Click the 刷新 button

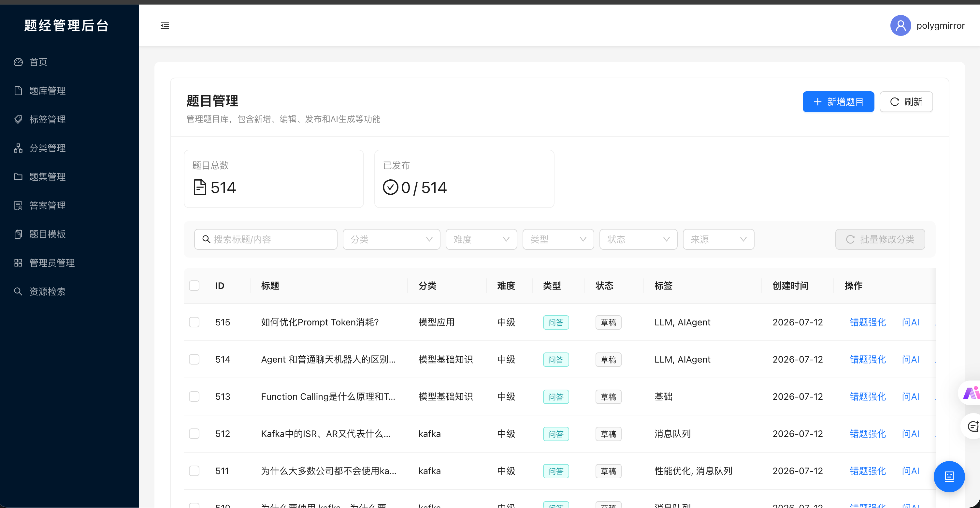pos(906,102)
